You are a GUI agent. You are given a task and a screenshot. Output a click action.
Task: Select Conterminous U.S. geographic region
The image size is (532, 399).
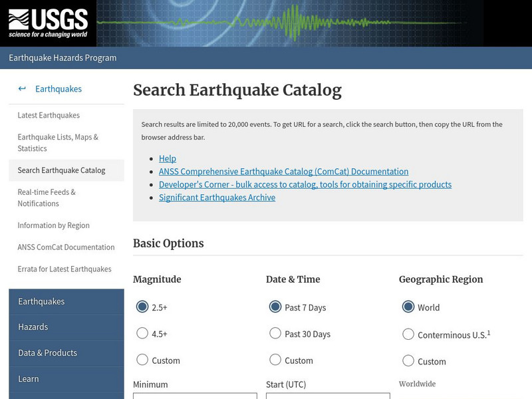coord(408,334)
